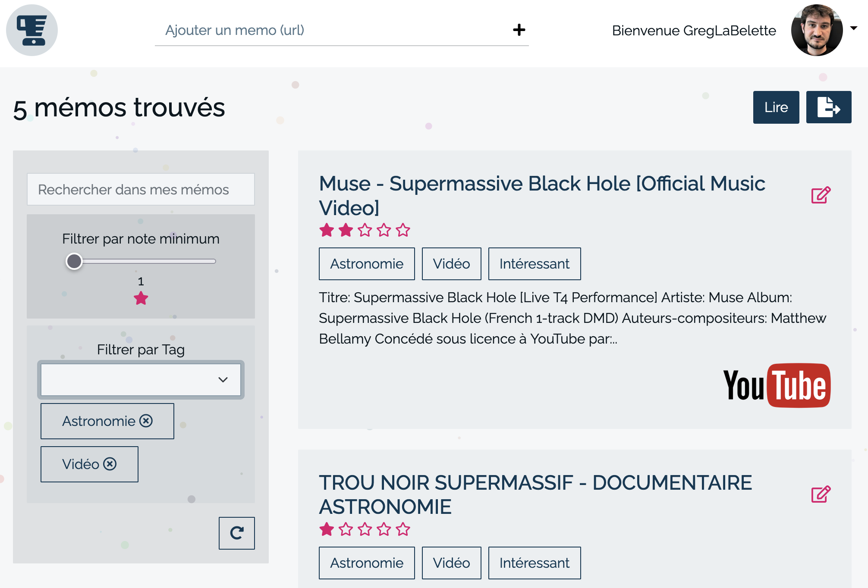Screen dimensions: 868x588
Task: Rate TROU NOIR memo four stars
Action: coord(384,529)
